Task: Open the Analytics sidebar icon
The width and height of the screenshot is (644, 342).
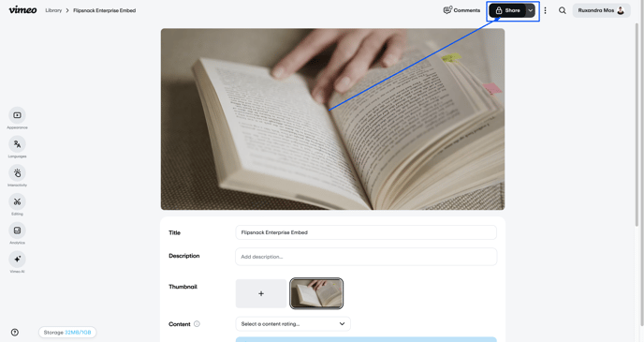Action: point(17,230)
